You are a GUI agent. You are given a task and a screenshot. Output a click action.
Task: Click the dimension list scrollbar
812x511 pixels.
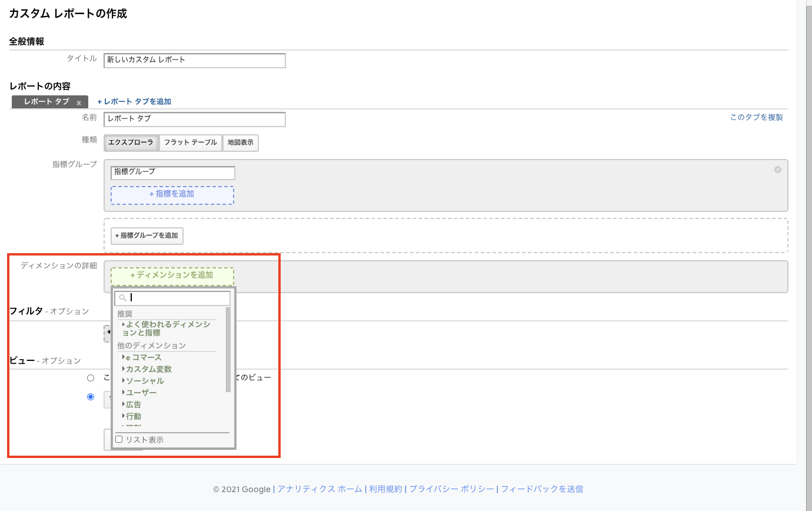(x=228, y=349)
